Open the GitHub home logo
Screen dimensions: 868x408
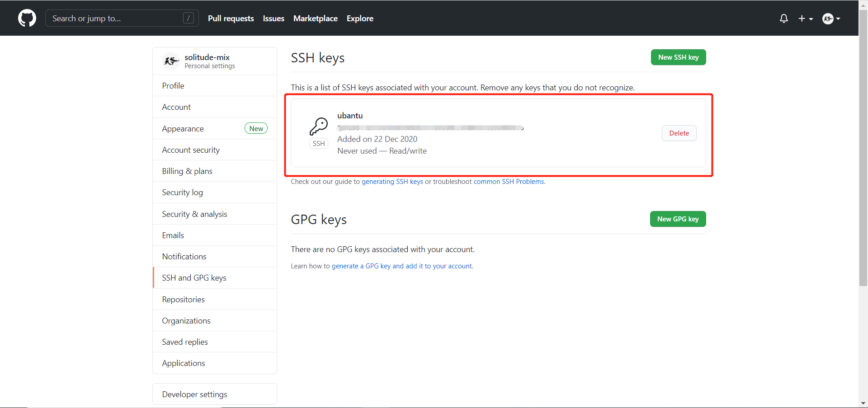[x=27, y=19]
